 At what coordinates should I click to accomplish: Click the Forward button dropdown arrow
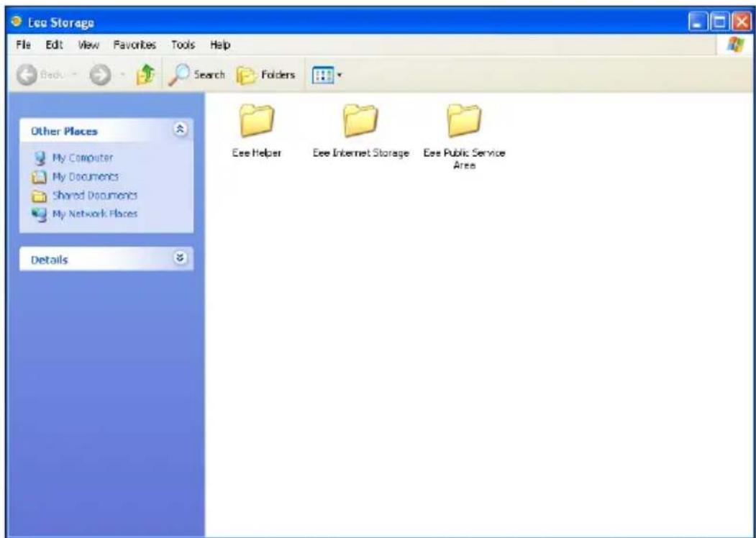tap(124, 76)
